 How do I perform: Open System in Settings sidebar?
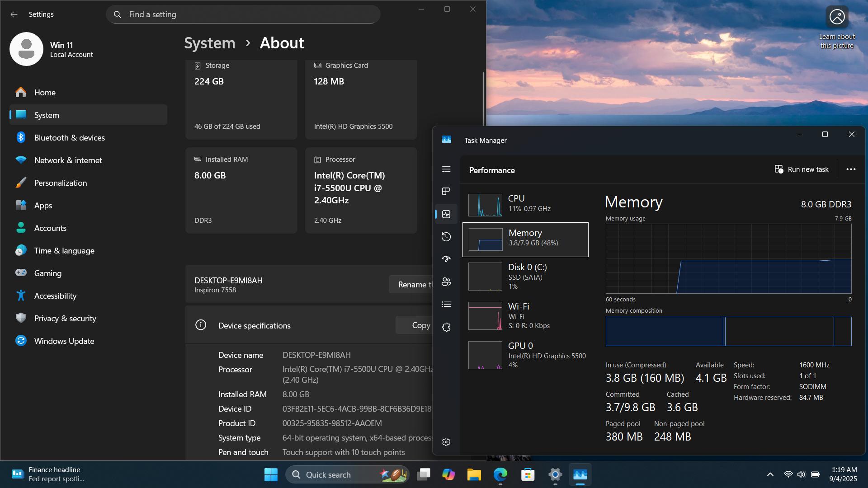click(x=88, y=115)
